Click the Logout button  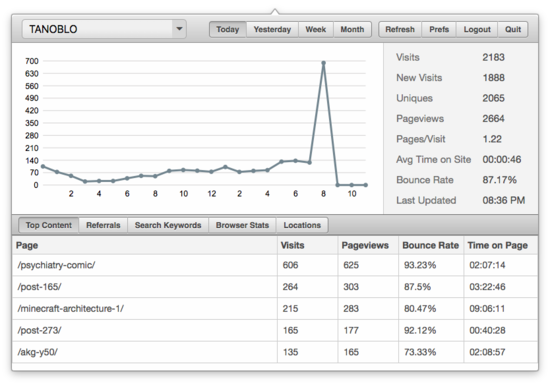(477, 29)
